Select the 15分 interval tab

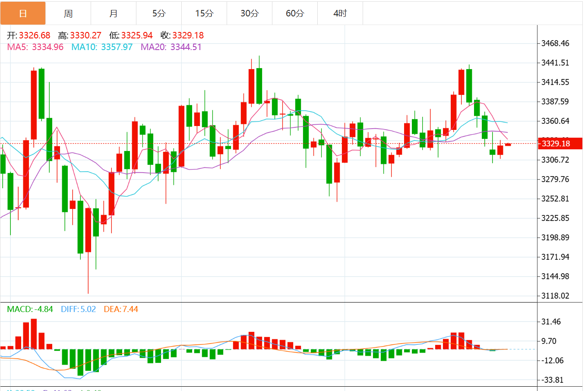point(204,13)
